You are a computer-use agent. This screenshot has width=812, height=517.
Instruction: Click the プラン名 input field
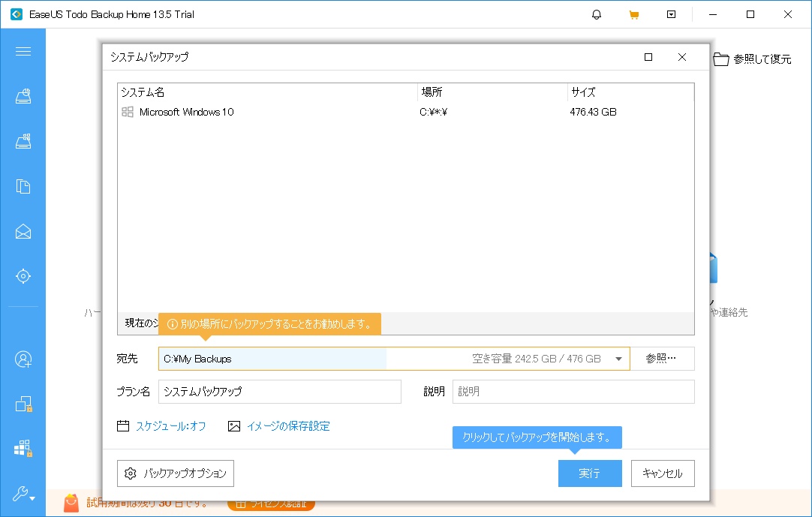pos(280,392)
